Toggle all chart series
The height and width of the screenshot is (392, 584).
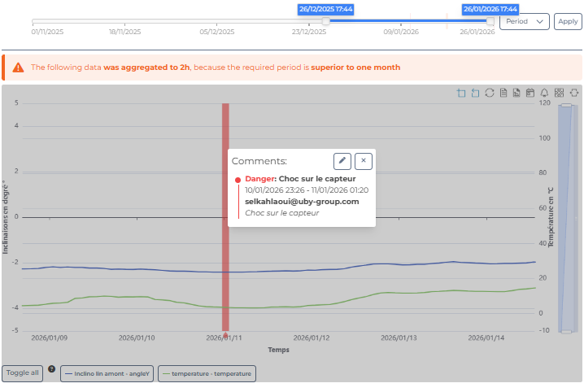[x=23, y=373]
